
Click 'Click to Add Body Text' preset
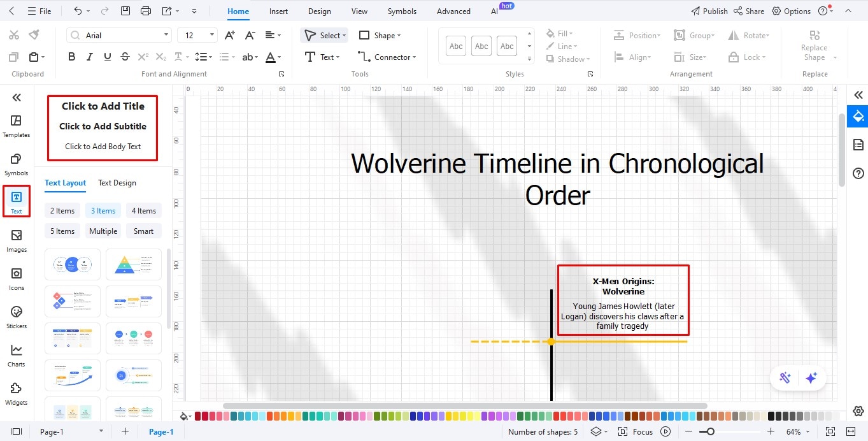[x=103, y=146]
